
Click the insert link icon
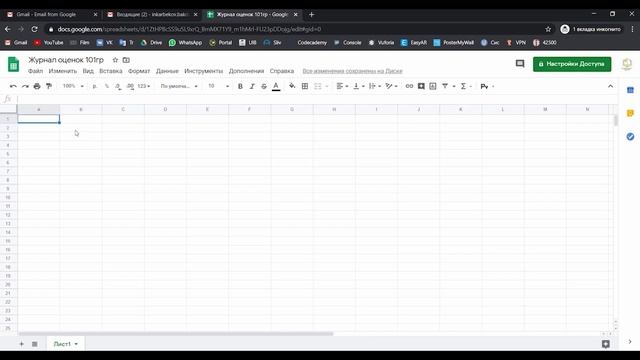[x=409, y=86]
